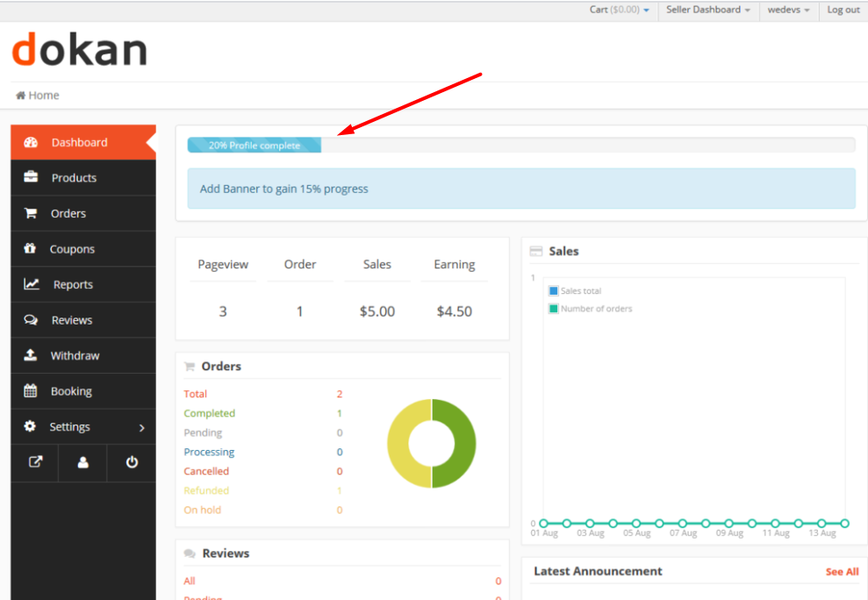Click the All reviews link

tap(190, 581)
